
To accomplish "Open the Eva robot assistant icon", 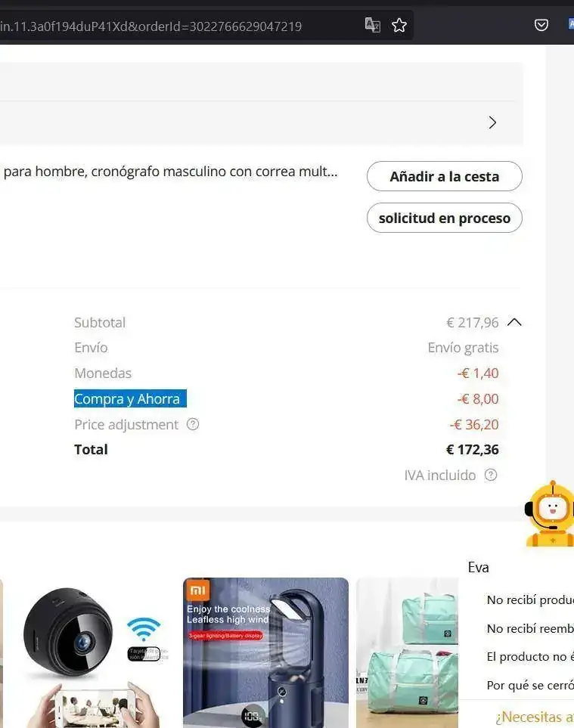I will click(x=549, y=514).
